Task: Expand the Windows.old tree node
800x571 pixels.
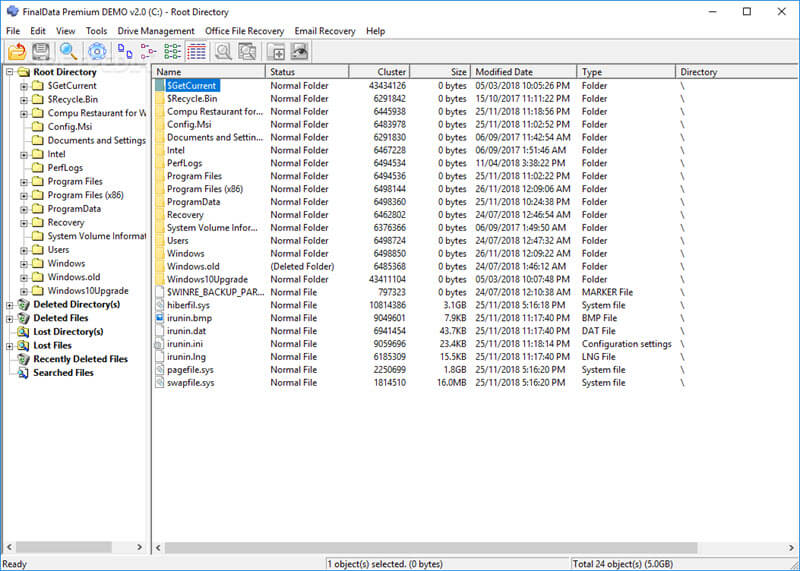Action: pyautogui.click(x=23, y=278)
